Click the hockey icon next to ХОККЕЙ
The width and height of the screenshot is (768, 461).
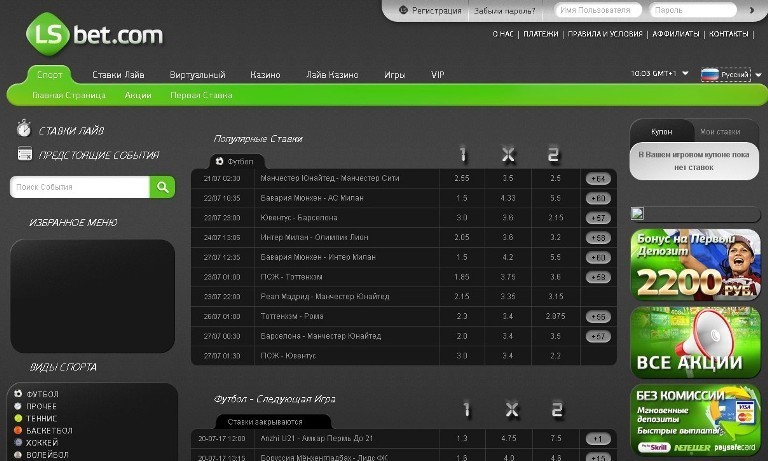[x=18, y=442]
